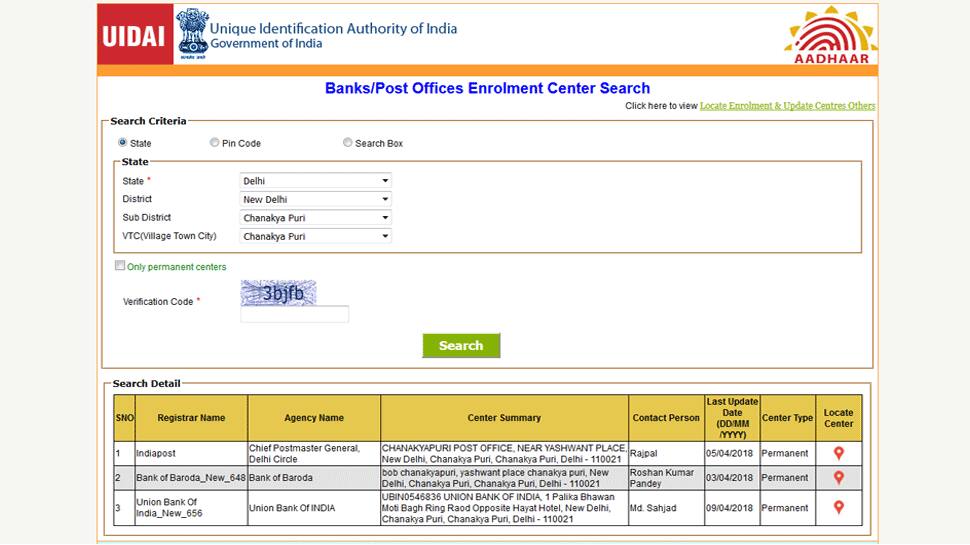This screenshot has width=970, height=545.
Task: Click the SNO column header
Action: coord(124,418)
